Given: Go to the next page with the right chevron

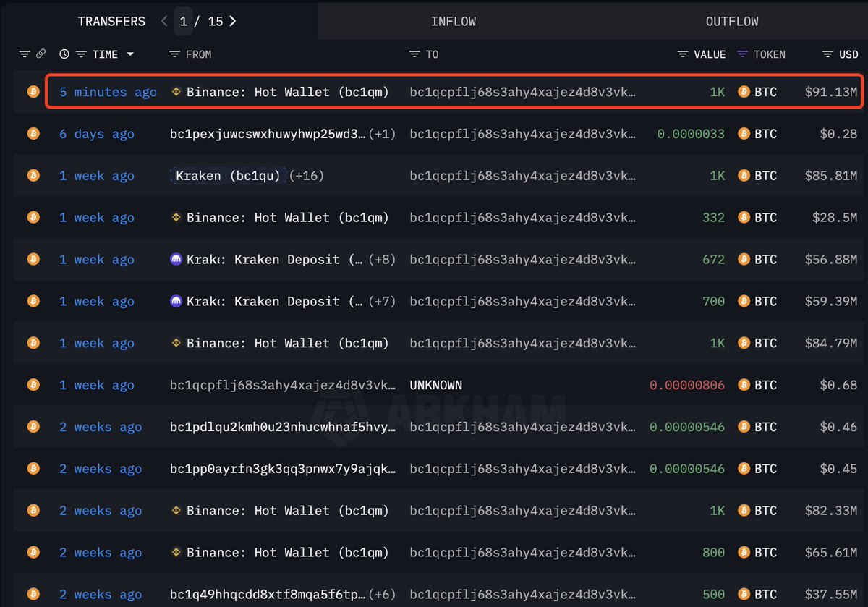Looking at the screenshot, I should pos(232,21).
